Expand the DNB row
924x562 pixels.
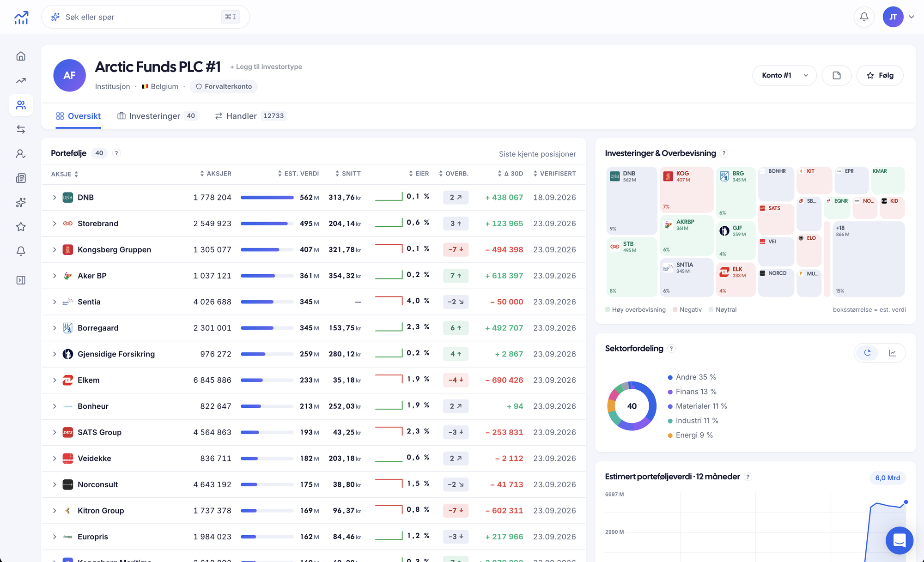[55, 198]
